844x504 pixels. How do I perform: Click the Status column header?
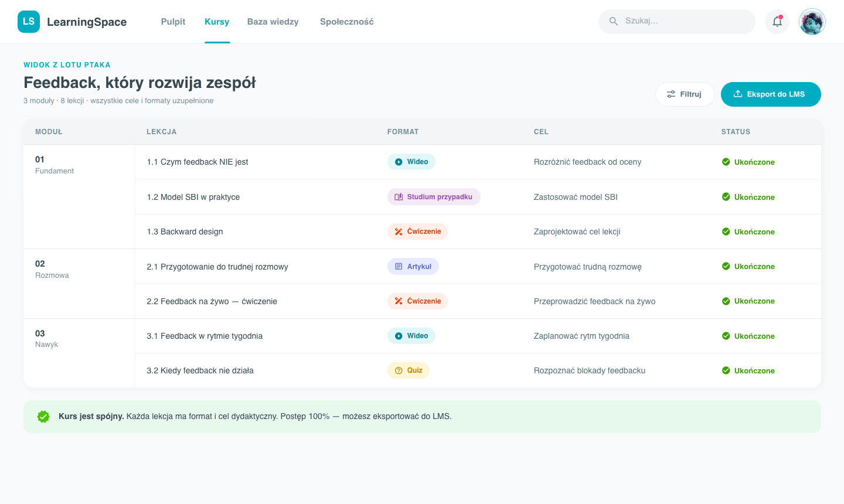coord(736,132)
